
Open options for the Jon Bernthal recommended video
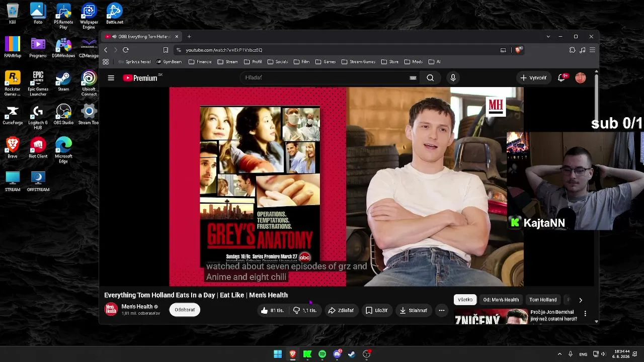(585, 313)
